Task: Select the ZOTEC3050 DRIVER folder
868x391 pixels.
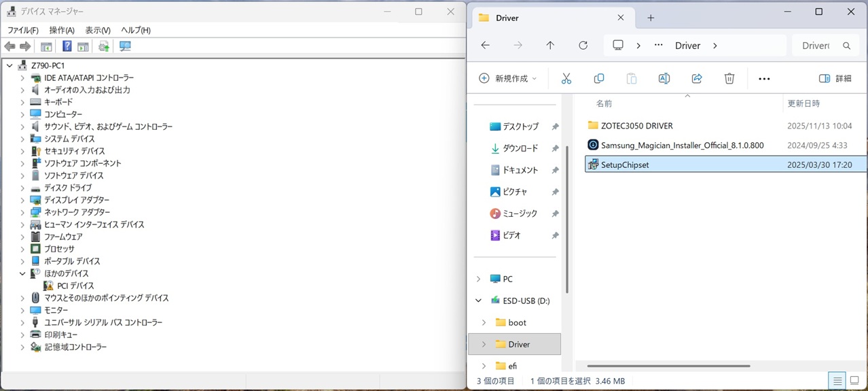Action: 636,126
